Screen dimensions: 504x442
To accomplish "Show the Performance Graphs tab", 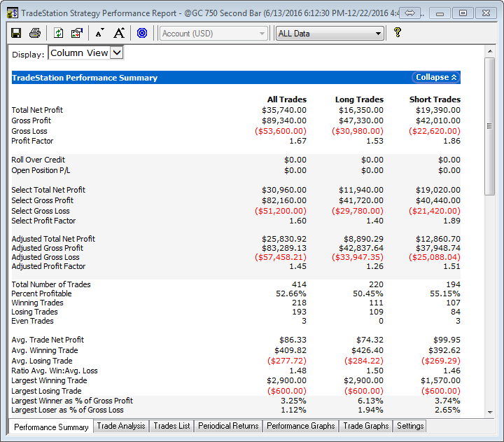I will 300,426.
